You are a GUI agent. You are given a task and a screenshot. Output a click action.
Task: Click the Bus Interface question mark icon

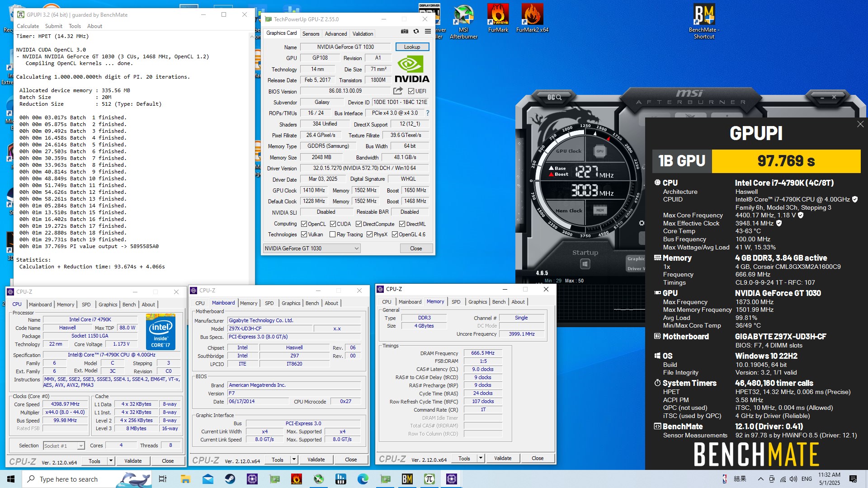tap(428, 113)
